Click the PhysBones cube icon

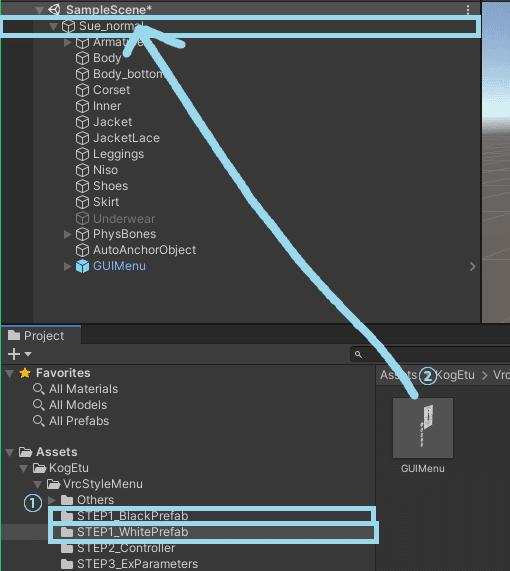coord(82,234)
